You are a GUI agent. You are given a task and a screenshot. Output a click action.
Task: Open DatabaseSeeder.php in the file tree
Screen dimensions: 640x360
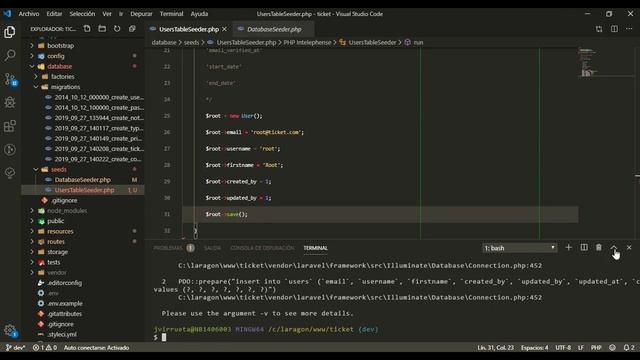82,180
